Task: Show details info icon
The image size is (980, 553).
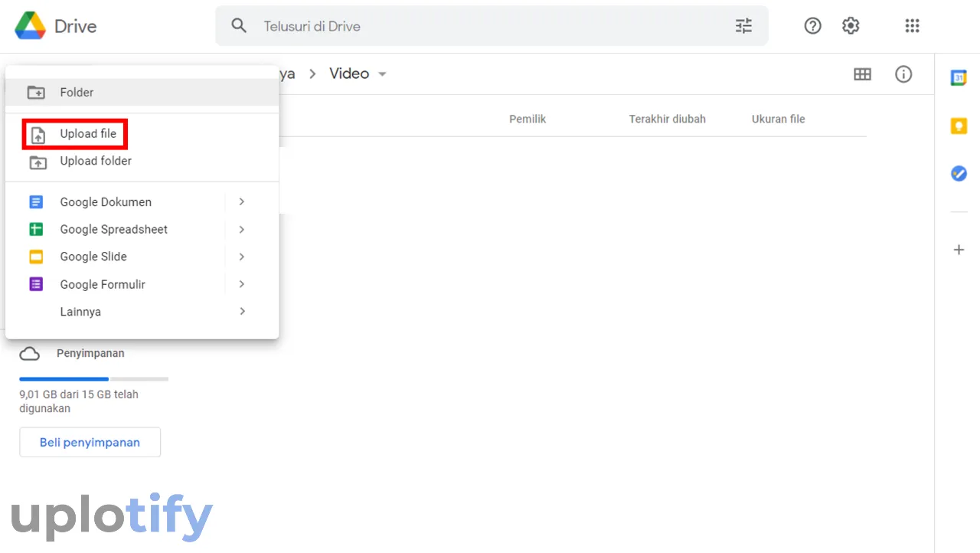Action: 903,74
